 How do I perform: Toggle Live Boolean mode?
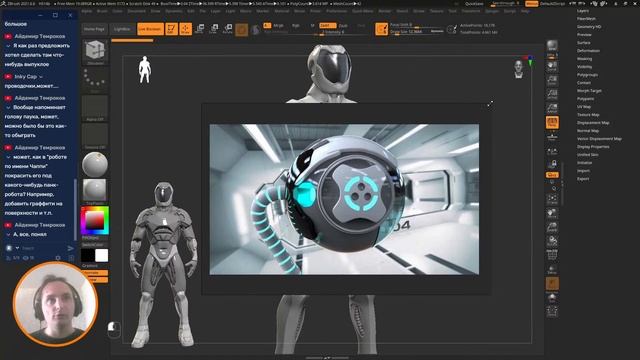[150, 29]
